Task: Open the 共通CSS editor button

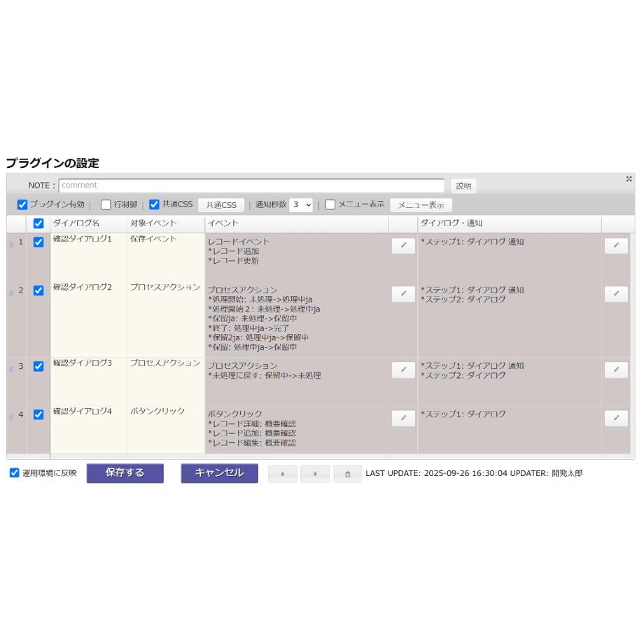Action: (221, 205)
